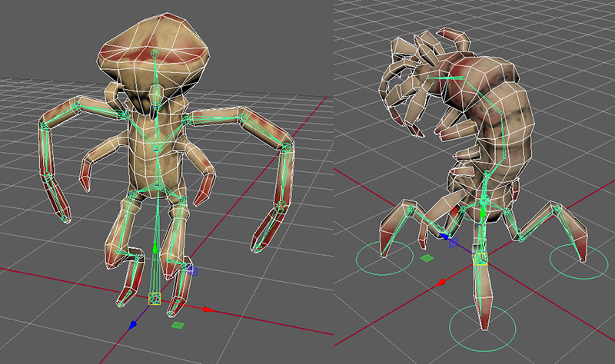Viewport: 615px width, 364px height.
Task: Select the yellow control box on the insect's front leg
Action: [x=482, y=259]
